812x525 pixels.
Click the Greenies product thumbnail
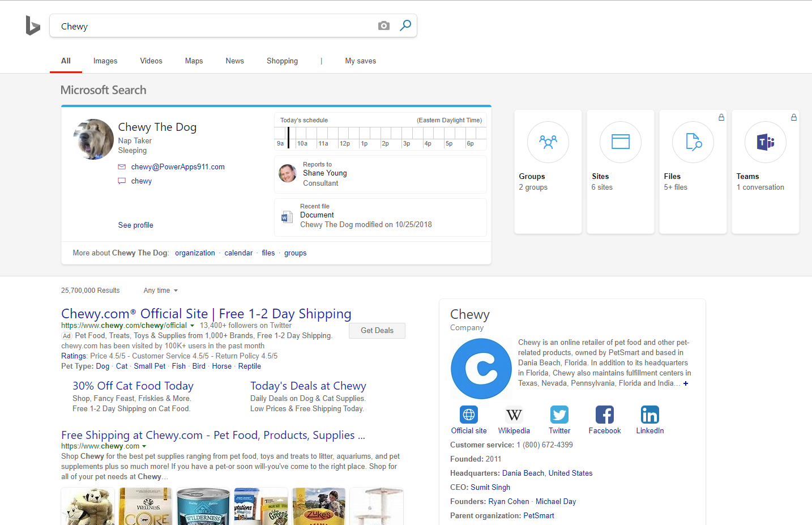[x=261, y=506]
